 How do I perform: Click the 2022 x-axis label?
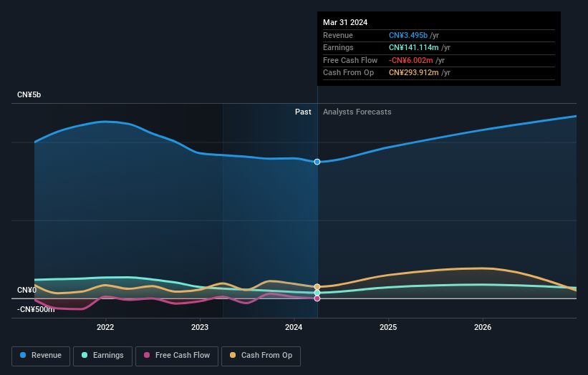[105, 327]
